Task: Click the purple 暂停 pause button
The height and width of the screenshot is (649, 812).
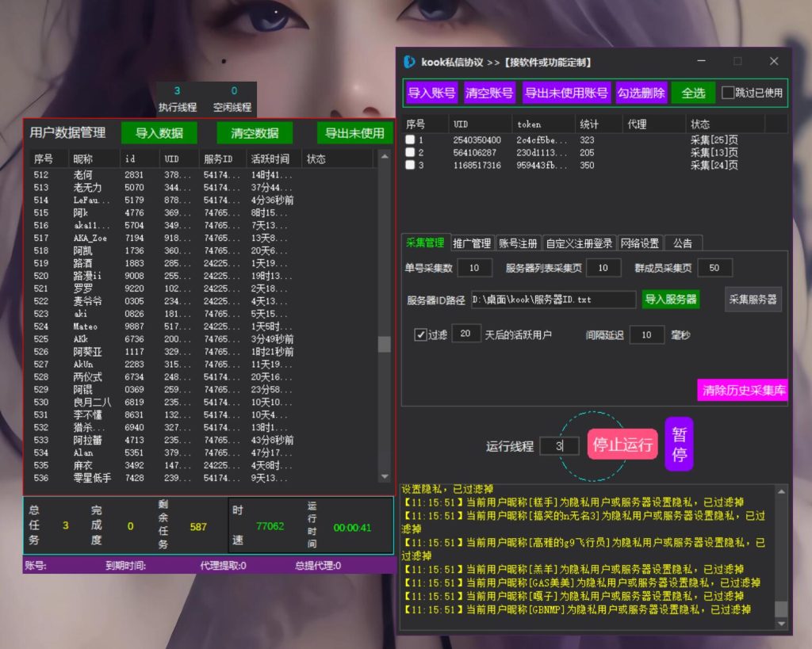Action: point(679,445)
